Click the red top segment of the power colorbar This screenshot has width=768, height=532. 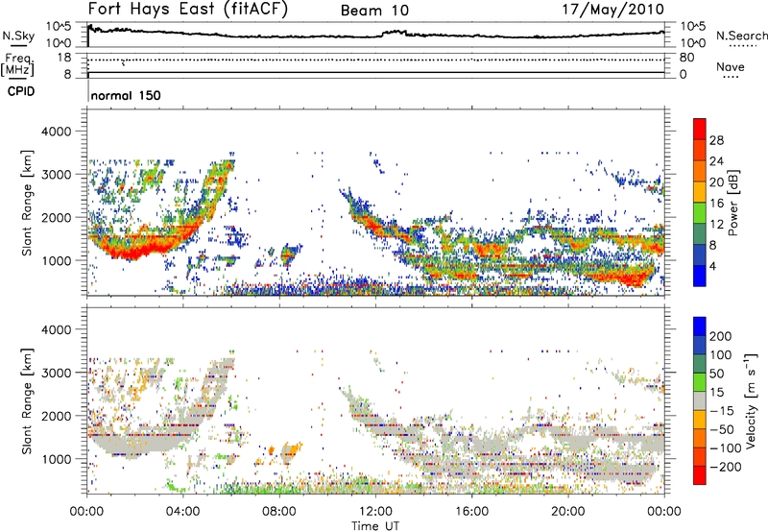point(700,129)
